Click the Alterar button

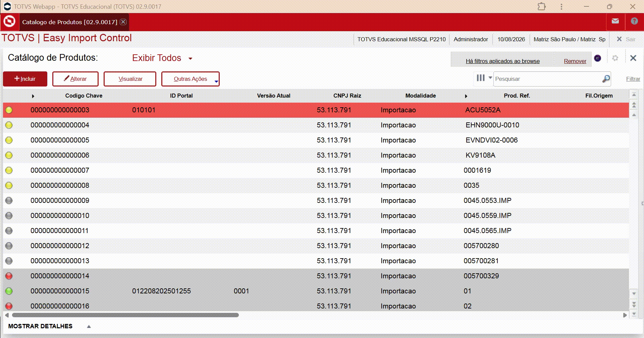click(x=75, y=79)
